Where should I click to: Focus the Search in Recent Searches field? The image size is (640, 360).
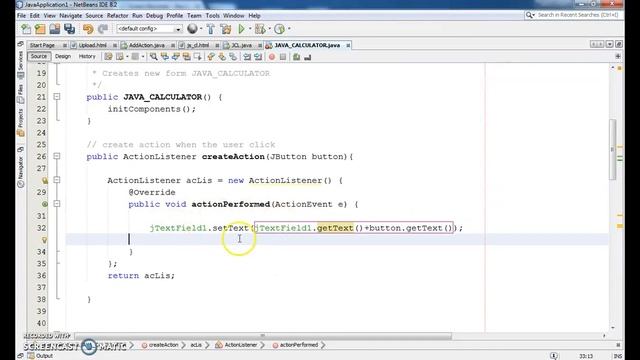(574, 15)
